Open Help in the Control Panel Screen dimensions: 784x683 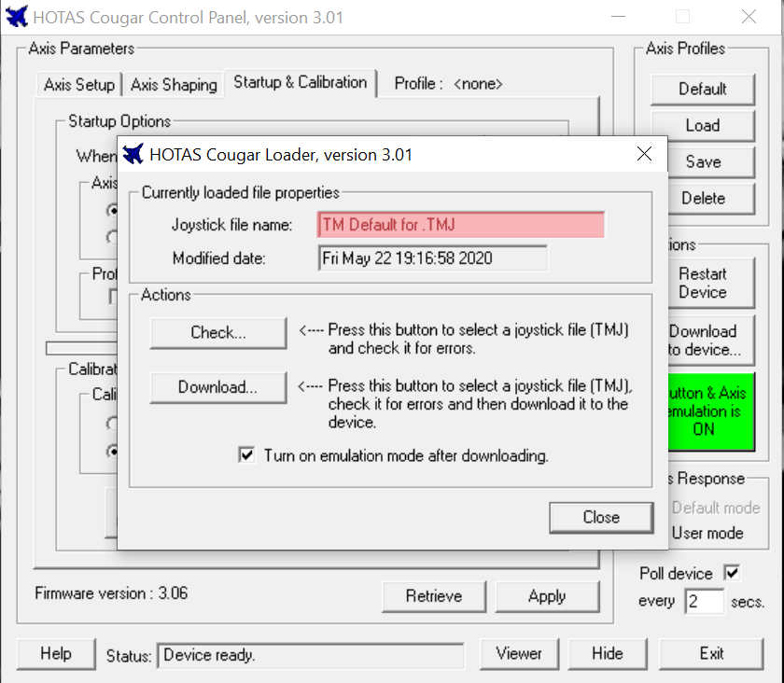pos(56,653)
